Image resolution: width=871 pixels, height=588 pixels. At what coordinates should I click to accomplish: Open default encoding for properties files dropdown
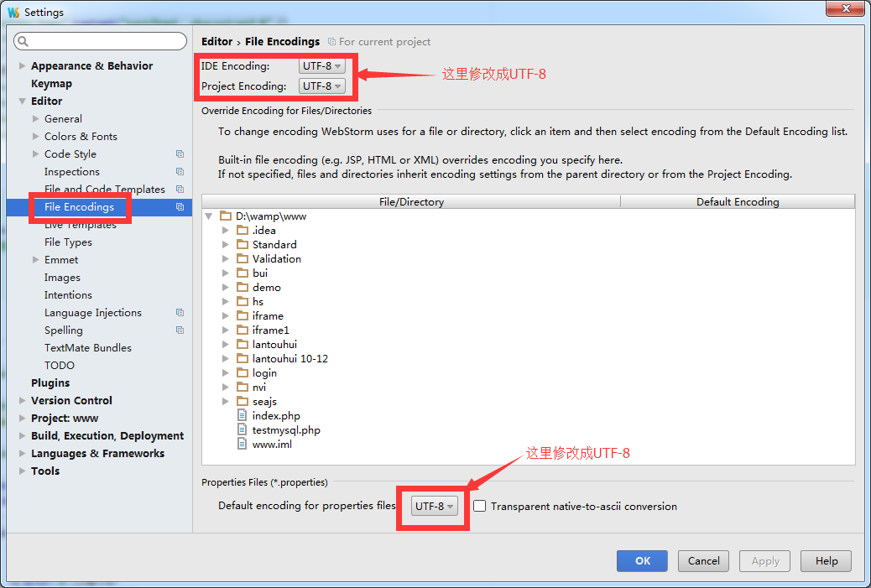(434, 506)
